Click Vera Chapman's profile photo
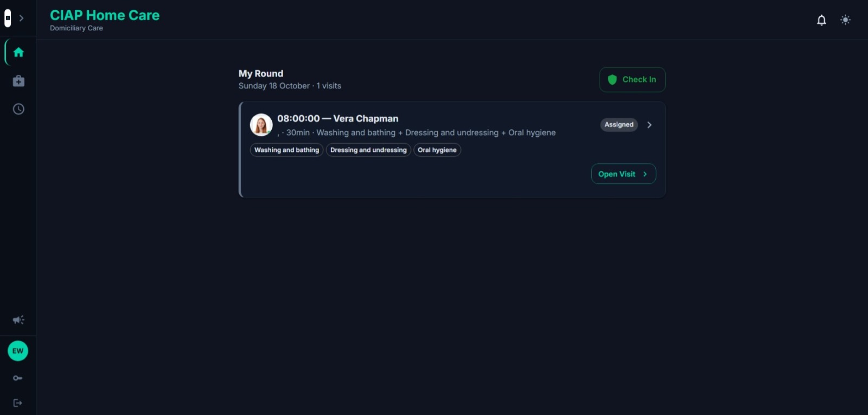The height and width of the screenshot is (415, 868). pyautogui.click(x=261, y=125)
